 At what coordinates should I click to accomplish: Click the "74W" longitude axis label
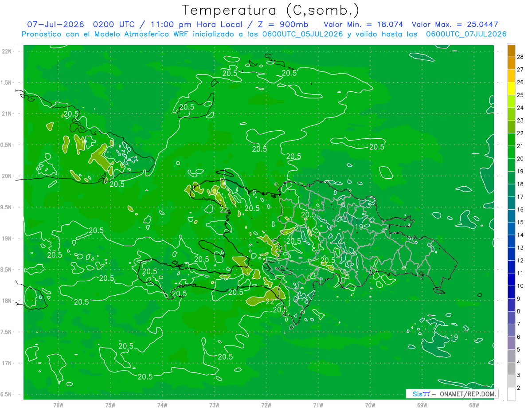point(162,405)
